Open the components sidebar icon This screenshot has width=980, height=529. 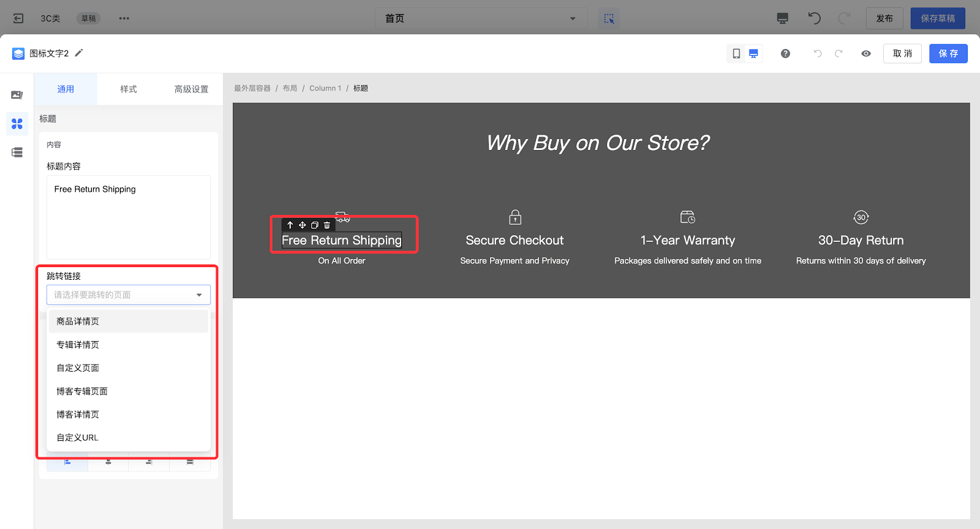point(17,124)
